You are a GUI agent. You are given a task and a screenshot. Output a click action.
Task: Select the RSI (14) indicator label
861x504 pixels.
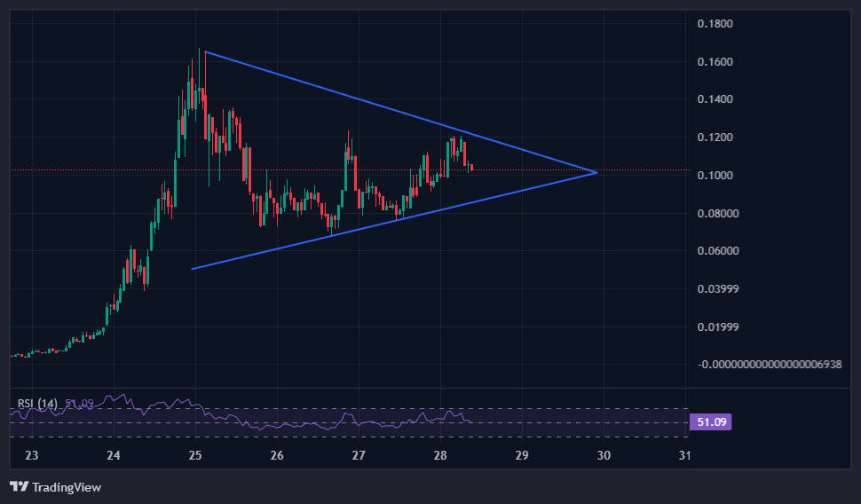(38, 404)
